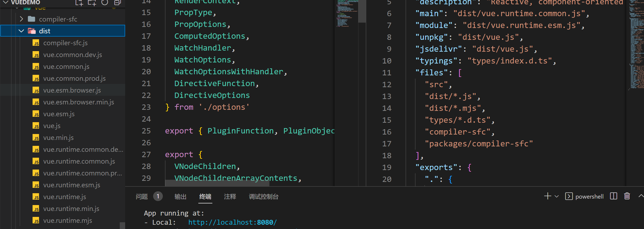Open the terminal launch profile dropdown arrow
Screen dimensions: 644x229
(557, 196)
